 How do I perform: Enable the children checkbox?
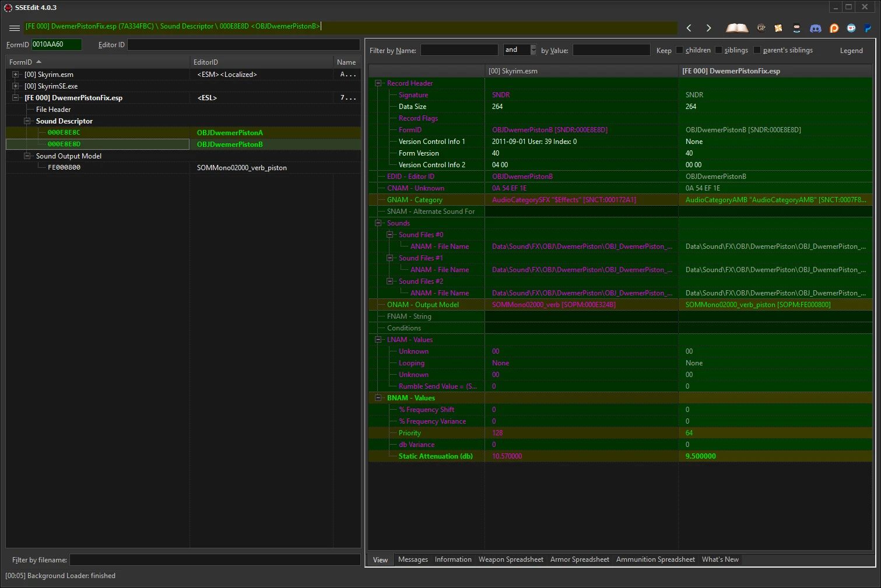(679, 50)
